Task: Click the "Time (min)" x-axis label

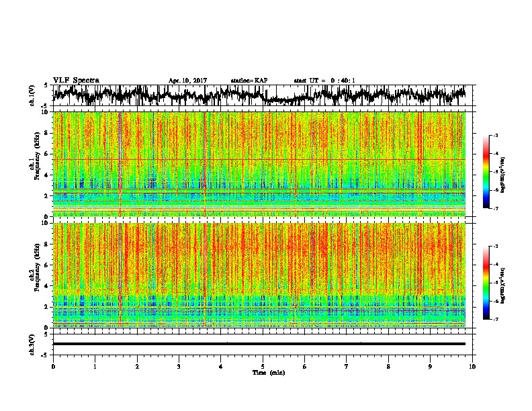Action: tap(269, 373)
